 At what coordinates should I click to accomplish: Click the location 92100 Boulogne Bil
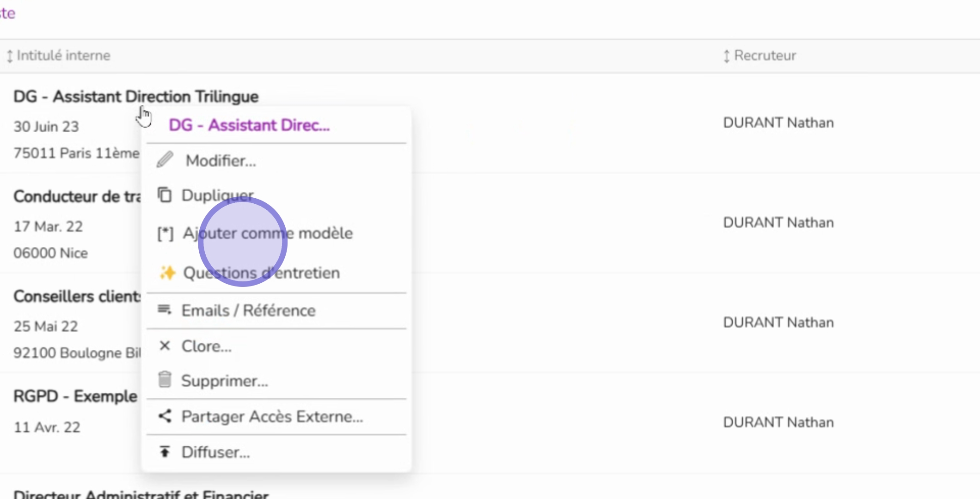tap(77, 353)
